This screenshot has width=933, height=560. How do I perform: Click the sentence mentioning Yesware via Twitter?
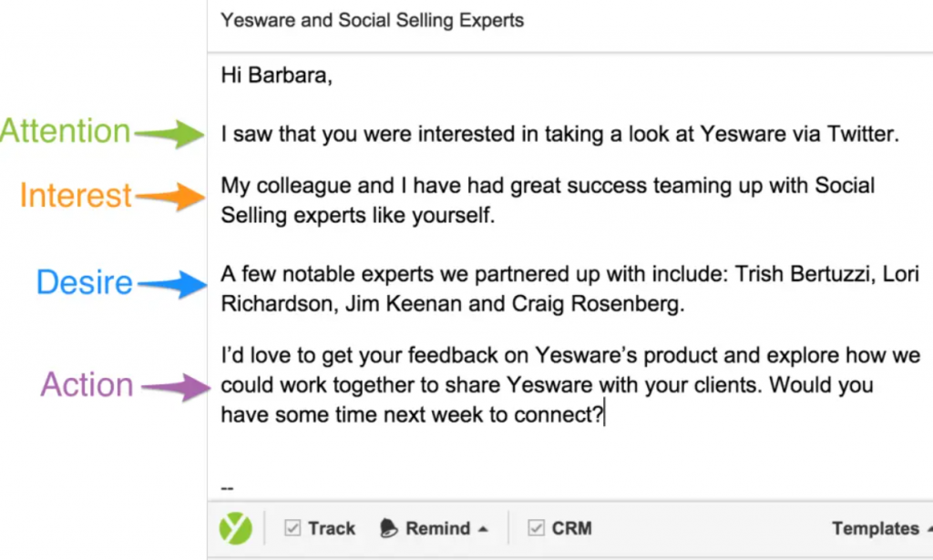click(x=559, y=134)
